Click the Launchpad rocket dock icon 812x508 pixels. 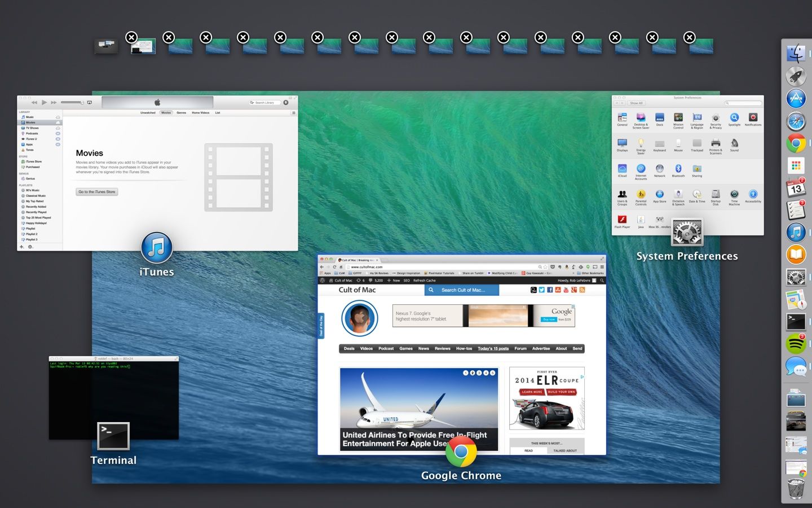tap(796, 76)
